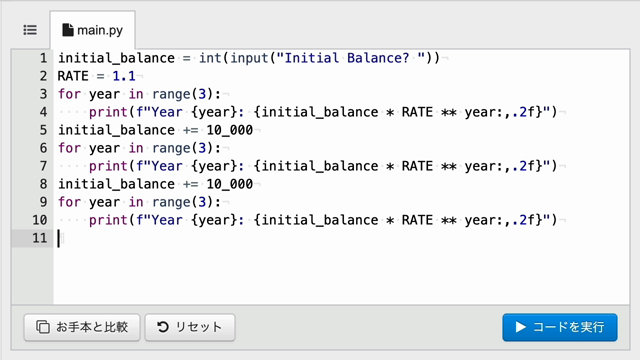Click the print statement on line 10

(x=323, y=220)
